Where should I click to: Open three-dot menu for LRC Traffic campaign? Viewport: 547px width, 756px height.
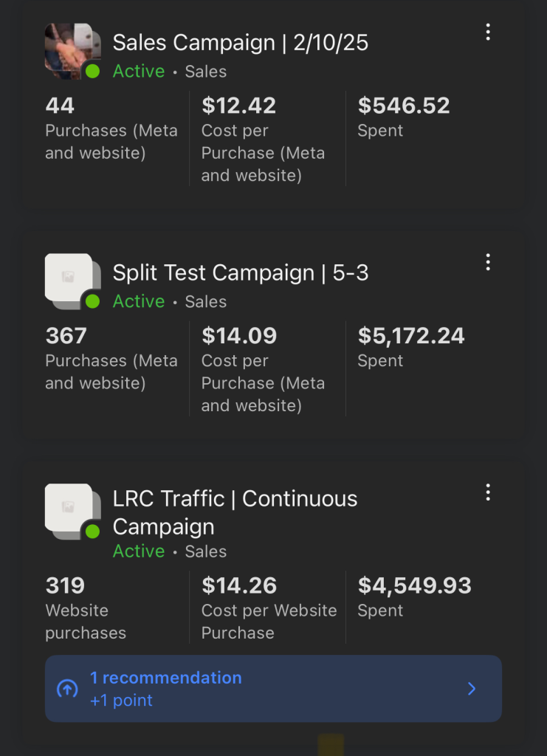[488, 492]
